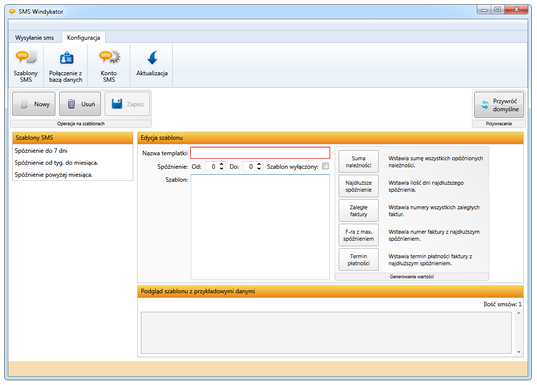Decrease the Od delay value
This screenshot has width=537, height=385.
point(222,169)
